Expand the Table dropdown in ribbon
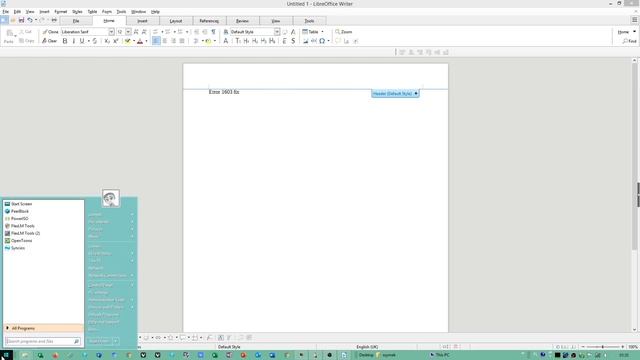 pos(322,32)
